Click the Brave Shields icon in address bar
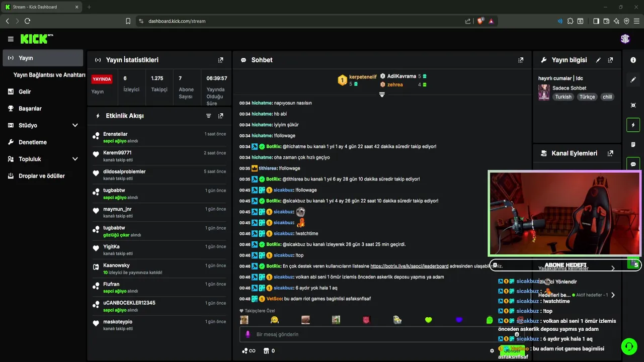This screenshot has height=362, width=644. pyautogui.click(x=480, y=21)
